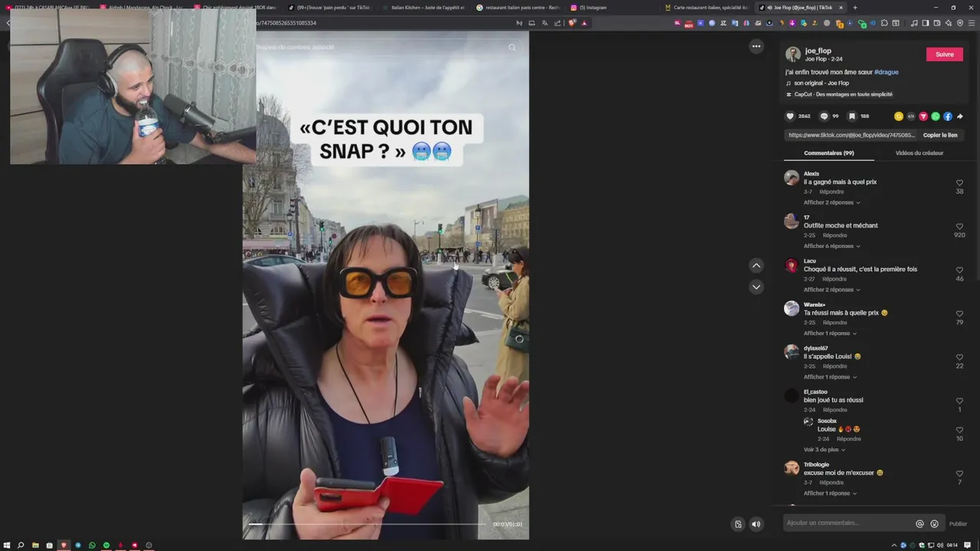Show 3 more replies under El_castoo

pyautogui.click(x=824, y=450)
